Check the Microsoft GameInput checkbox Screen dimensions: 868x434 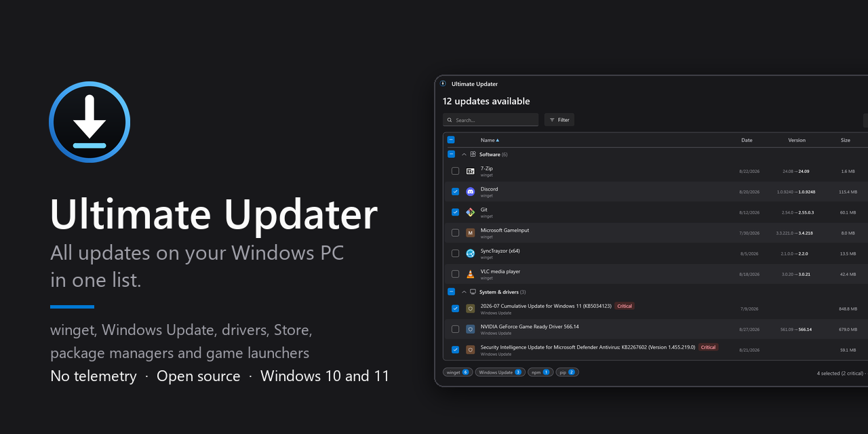(x=456, y=233)
